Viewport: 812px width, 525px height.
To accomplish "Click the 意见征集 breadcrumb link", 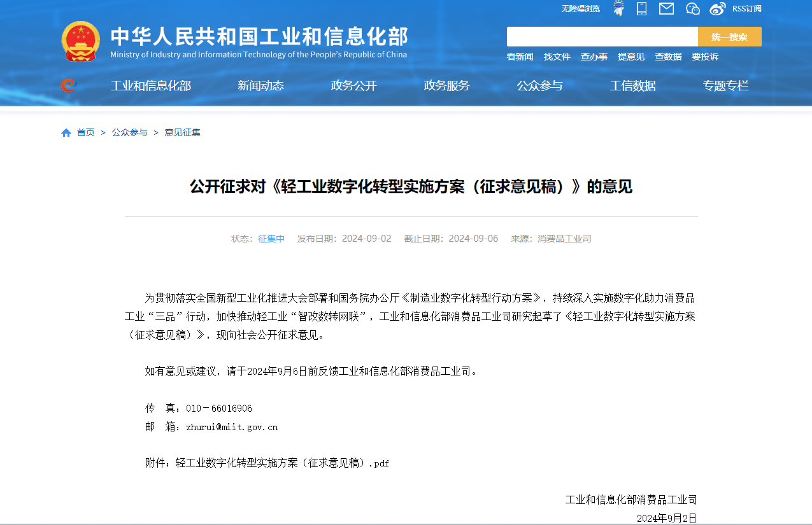I will click(183, 132).
